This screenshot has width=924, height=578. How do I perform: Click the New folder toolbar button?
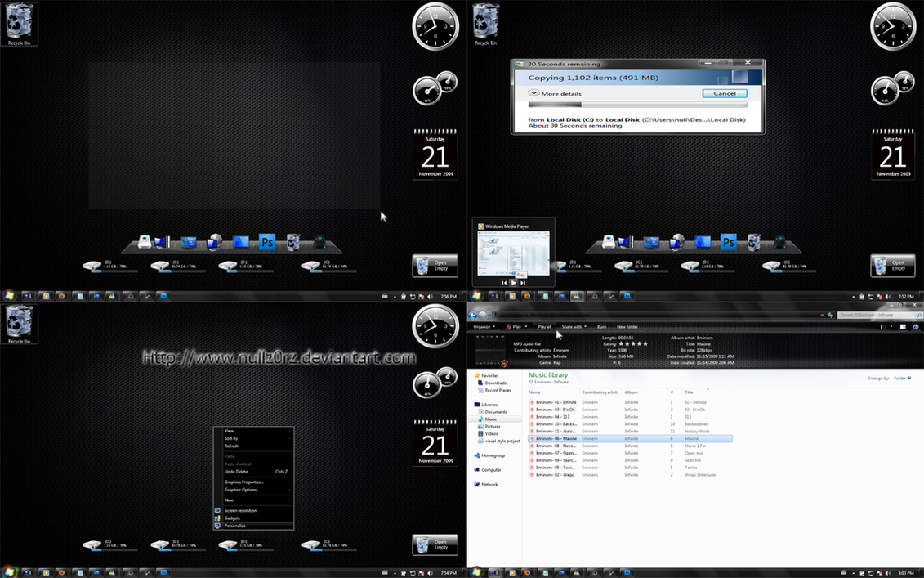click(x=627, y=327)
